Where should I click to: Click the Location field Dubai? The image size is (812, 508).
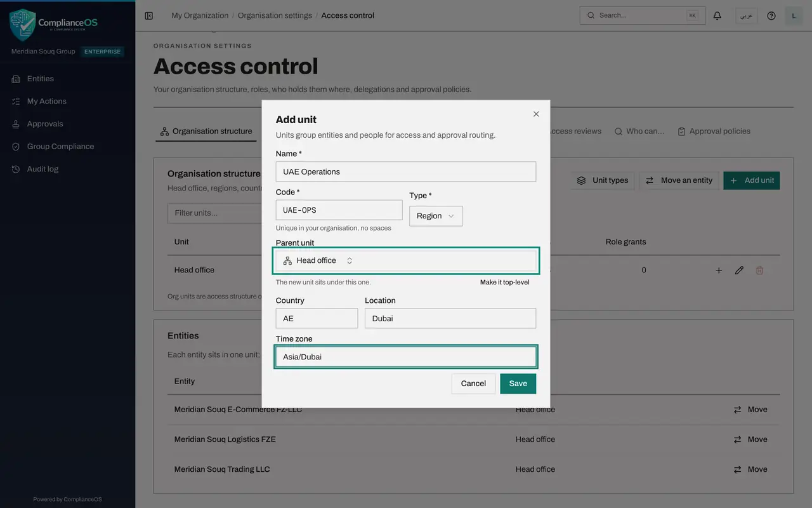pos(450,318)
